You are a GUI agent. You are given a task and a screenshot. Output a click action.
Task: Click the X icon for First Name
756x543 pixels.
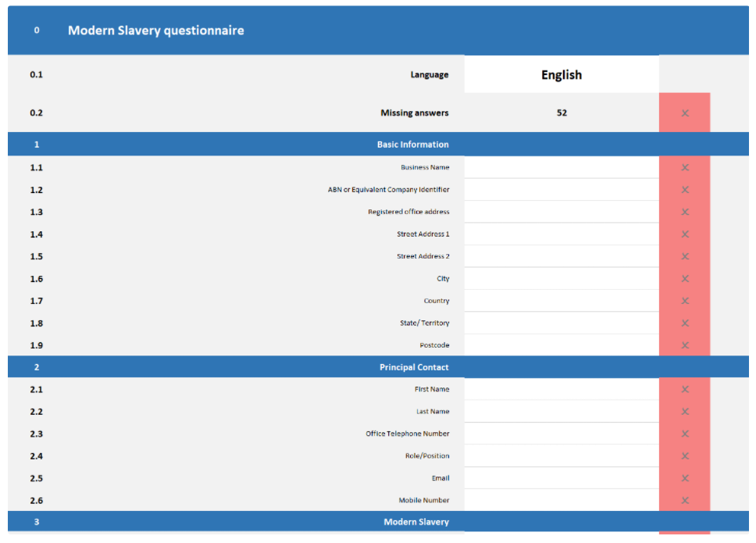pyautogui.click(x=685, y=389)
